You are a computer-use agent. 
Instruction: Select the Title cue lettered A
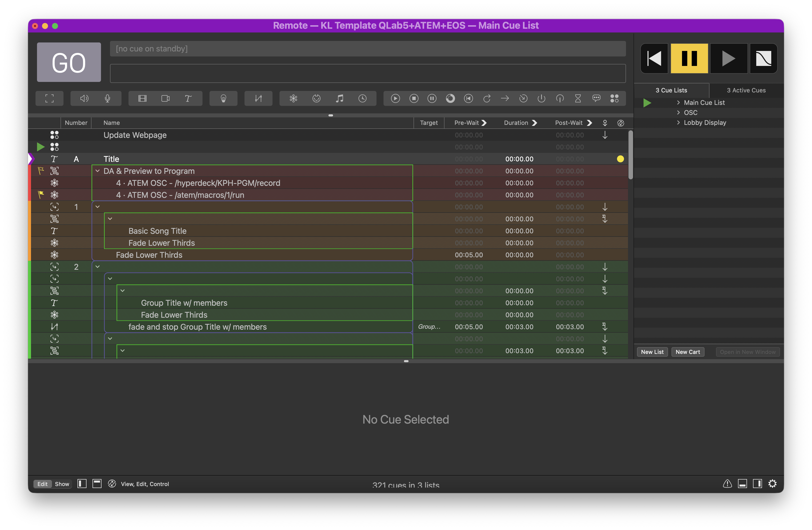(327, 159)
